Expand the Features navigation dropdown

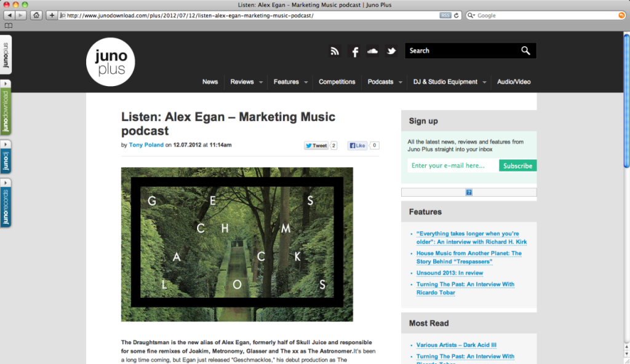[306, 82]
